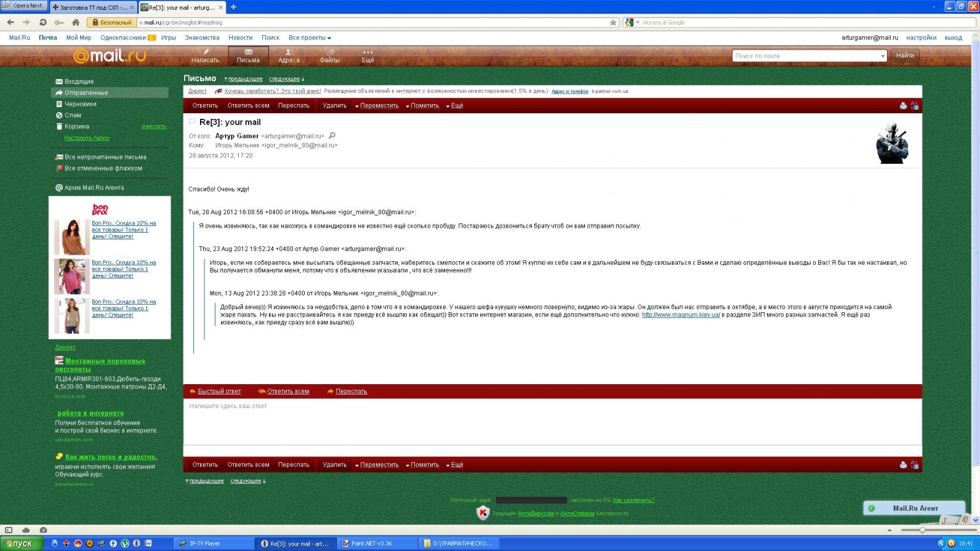The height and width of the screenshot is (551, 980).
Task: Open the Корзина folder
Action: point(77,126)
